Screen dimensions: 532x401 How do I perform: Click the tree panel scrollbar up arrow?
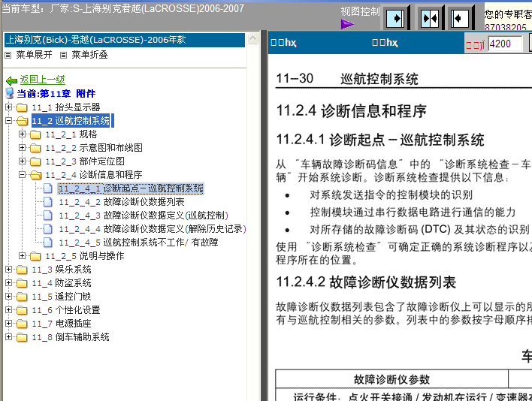coord(252,38)
